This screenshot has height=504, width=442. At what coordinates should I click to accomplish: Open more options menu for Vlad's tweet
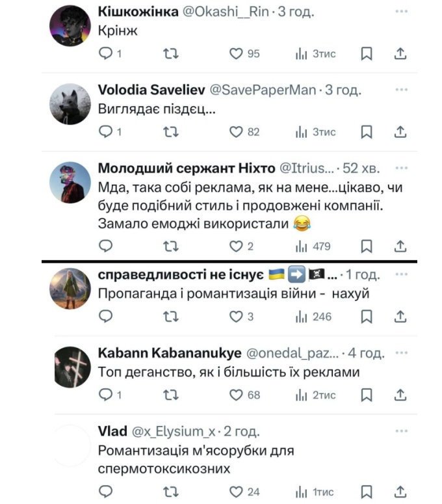tap(401, 431)
